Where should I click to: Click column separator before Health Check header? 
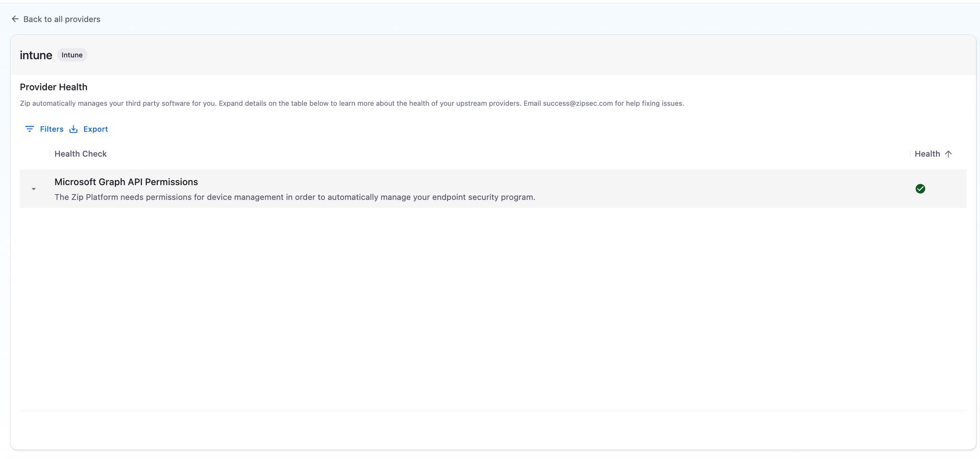[x=50, y=154]
